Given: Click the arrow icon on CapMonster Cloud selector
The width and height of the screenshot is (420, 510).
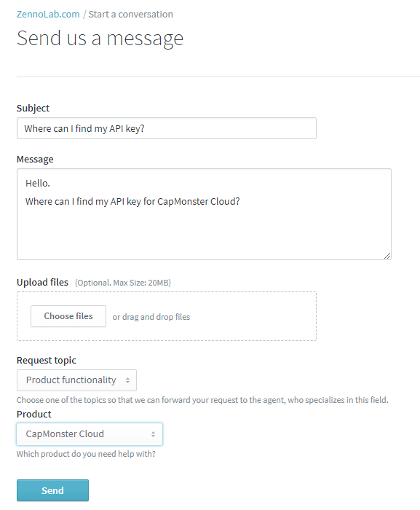Looking at the screenshot, I should click(153, 434).
